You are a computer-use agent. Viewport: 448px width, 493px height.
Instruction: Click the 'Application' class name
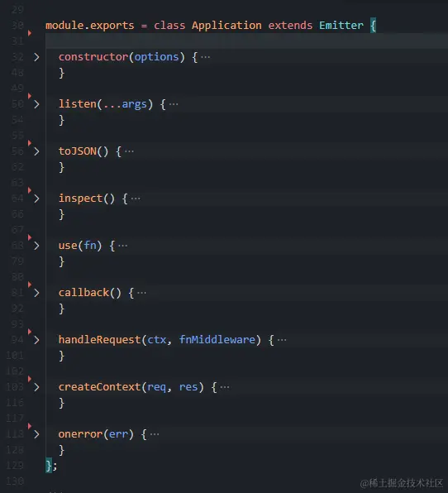click(x=226, y=26)
